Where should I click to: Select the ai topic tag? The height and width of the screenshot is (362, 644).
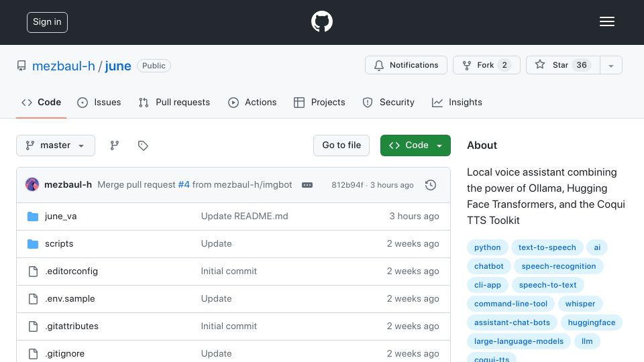(x=597, y=247)
